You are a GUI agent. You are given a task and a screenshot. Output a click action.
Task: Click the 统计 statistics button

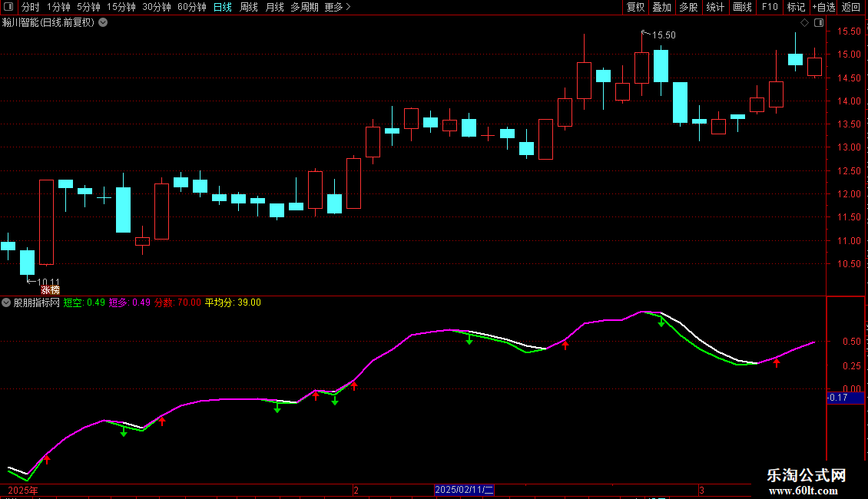tap(715, 7)
